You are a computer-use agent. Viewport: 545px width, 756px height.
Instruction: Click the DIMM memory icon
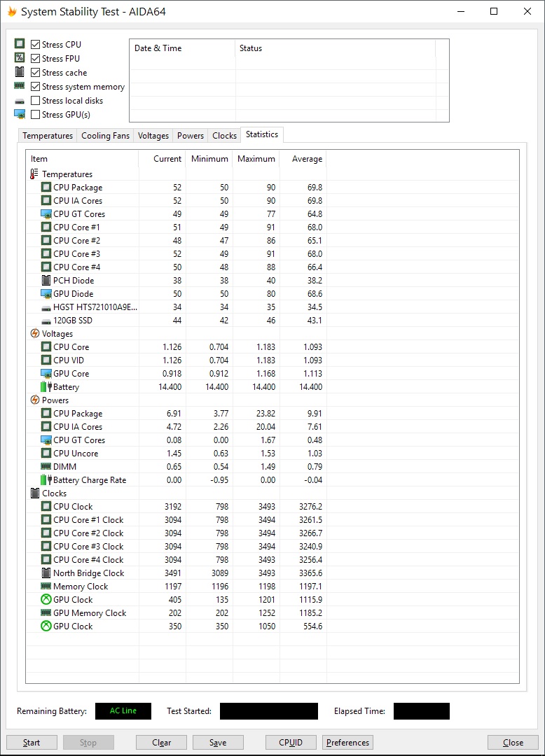tap(46, 466)
